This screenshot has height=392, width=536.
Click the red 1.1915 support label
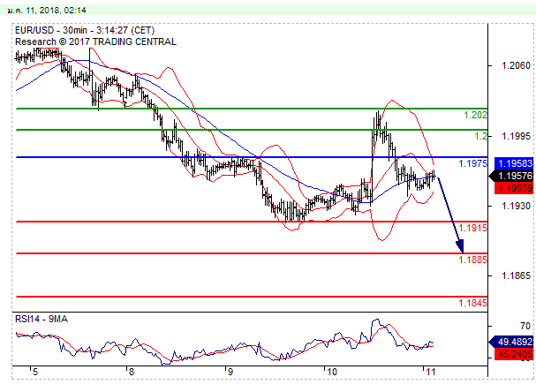[x=472, y=228]
